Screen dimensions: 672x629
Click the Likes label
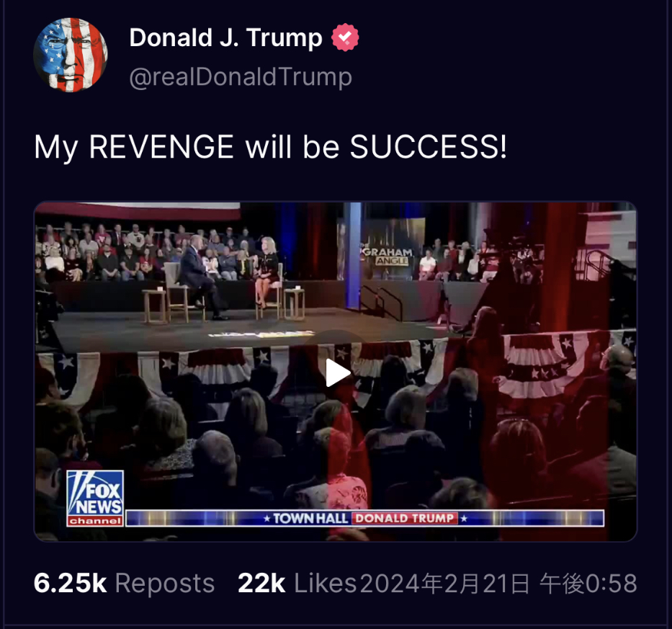326,583
